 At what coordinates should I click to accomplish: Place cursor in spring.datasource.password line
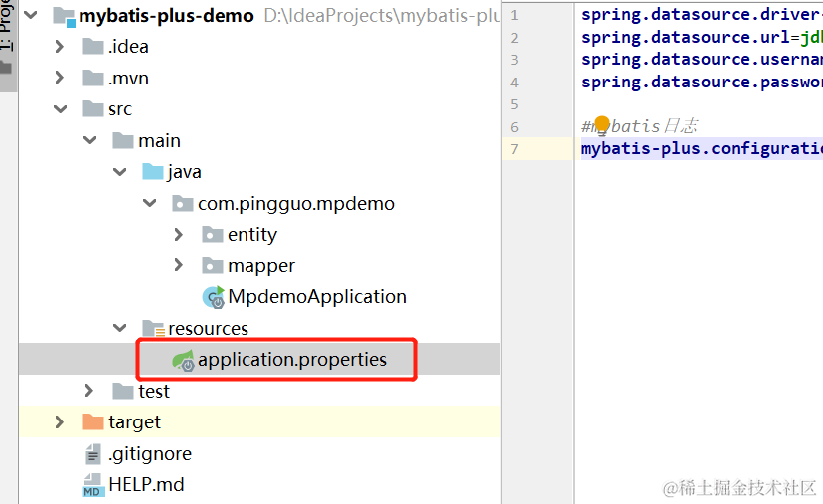pyautogui.click(x=702, y=82)
